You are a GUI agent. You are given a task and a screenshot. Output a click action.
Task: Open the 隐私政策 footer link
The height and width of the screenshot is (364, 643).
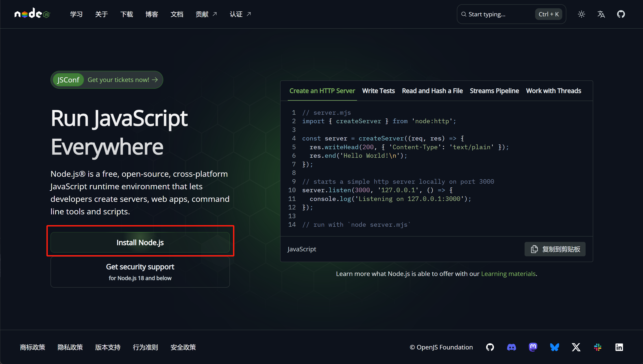point(70,347)
